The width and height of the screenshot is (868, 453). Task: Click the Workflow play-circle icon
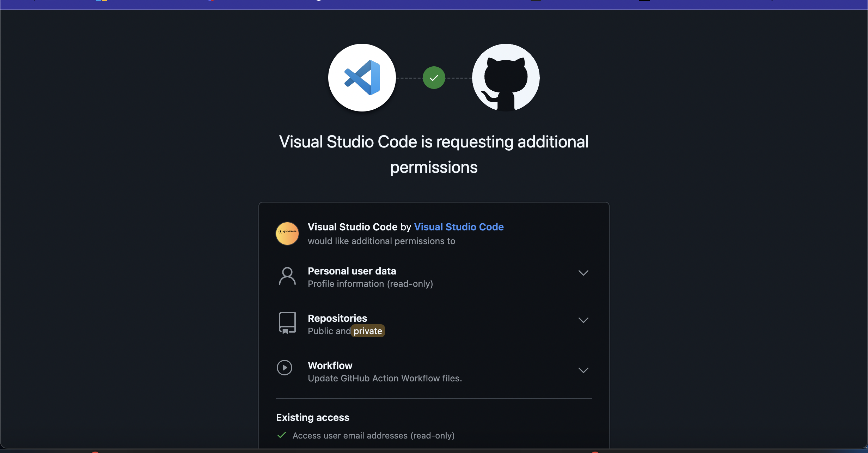[285, 368]
